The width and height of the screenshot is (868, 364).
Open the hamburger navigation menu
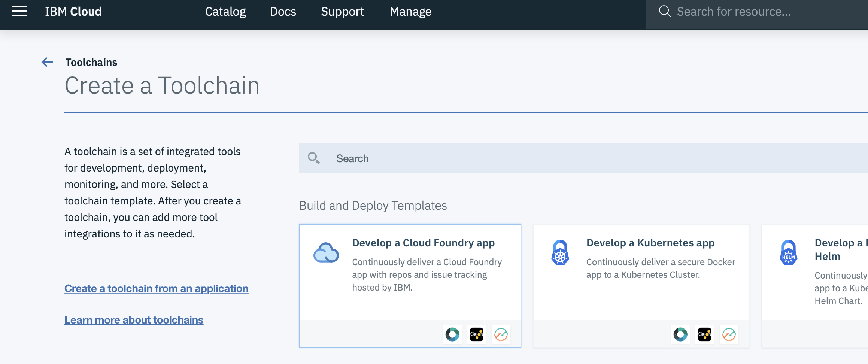click(x=19, y=11)
